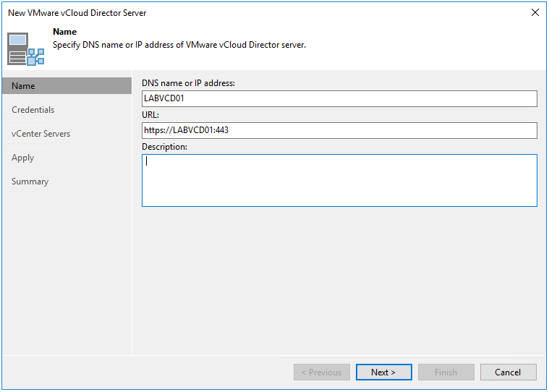Focus the URL field containing https://LABVCD01:443
The width and height of the screenshot is (549, 392).
click(339, 130)
